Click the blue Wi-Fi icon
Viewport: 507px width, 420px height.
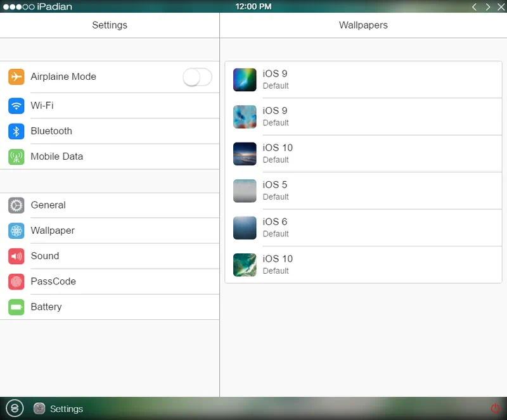pos(16,106)
